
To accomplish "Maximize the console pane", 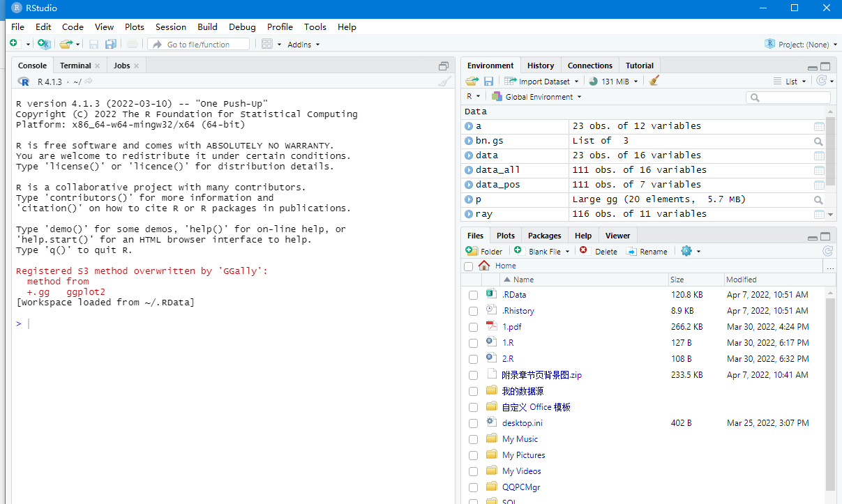I will tap(444, 66).
